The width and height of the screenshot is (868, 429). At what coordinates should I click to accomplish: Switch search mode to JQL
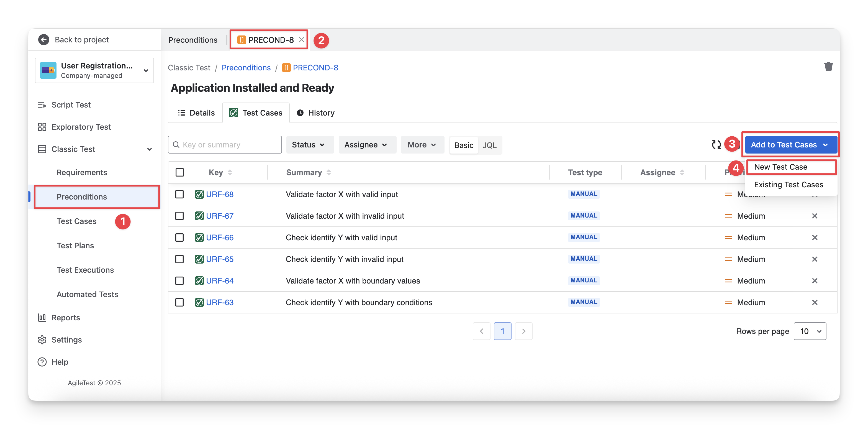[489, 145]
